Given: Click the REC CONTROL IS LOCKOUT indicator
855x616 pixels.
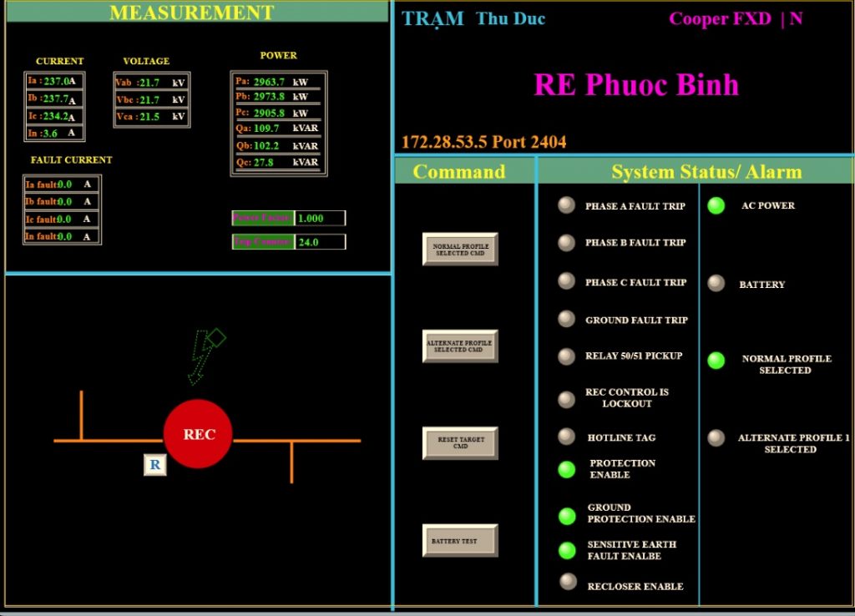Looking at the screenshot, I should pos(566,399).
